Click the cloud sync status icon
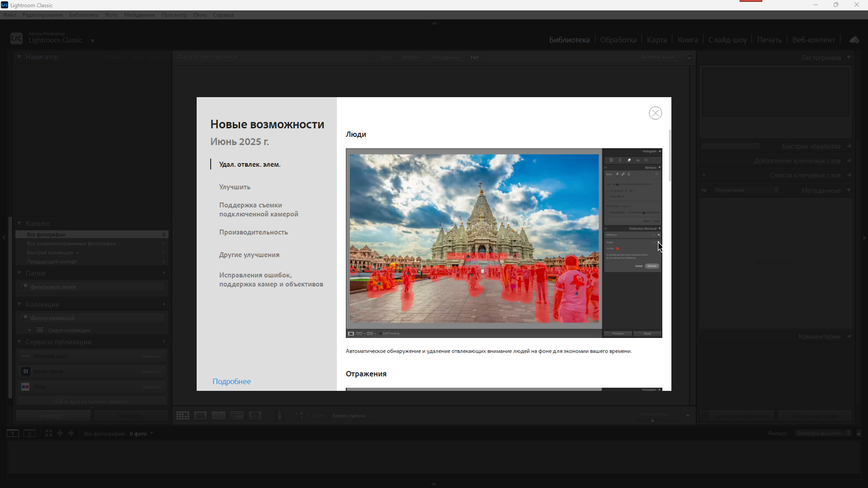868x488 pixels. [x=854, y=40]
